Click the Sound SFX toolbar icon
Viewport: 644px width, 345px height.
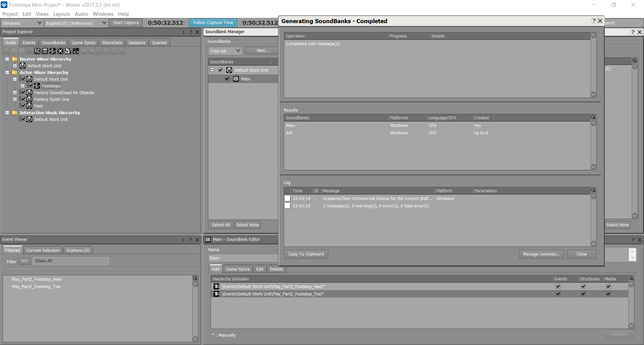[x=68, y=51]
